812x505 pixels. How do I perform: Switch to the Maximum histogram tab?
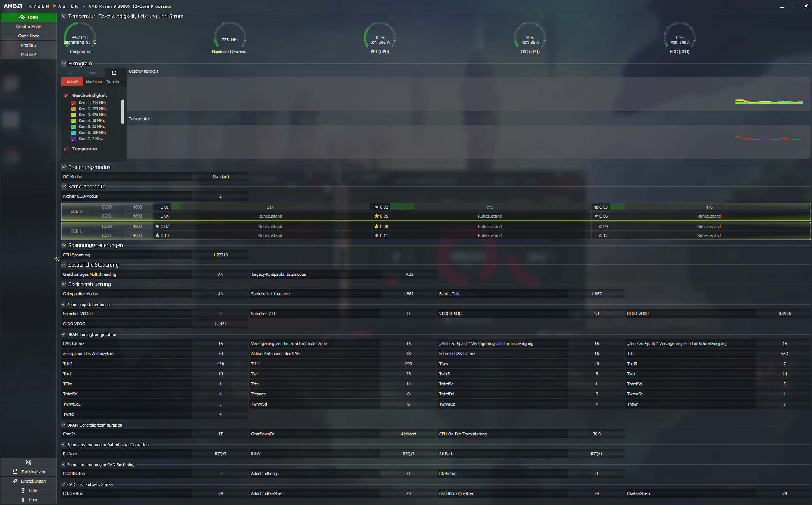94,82
